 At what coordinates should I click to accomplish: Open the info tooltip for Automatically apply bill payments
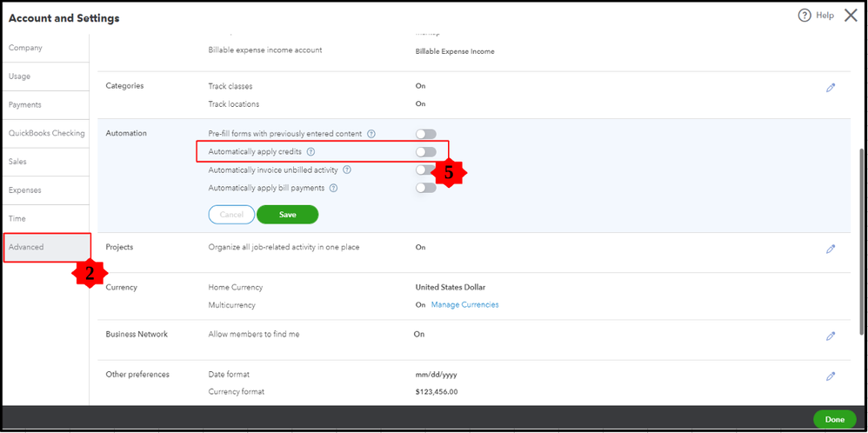[333, 189]
